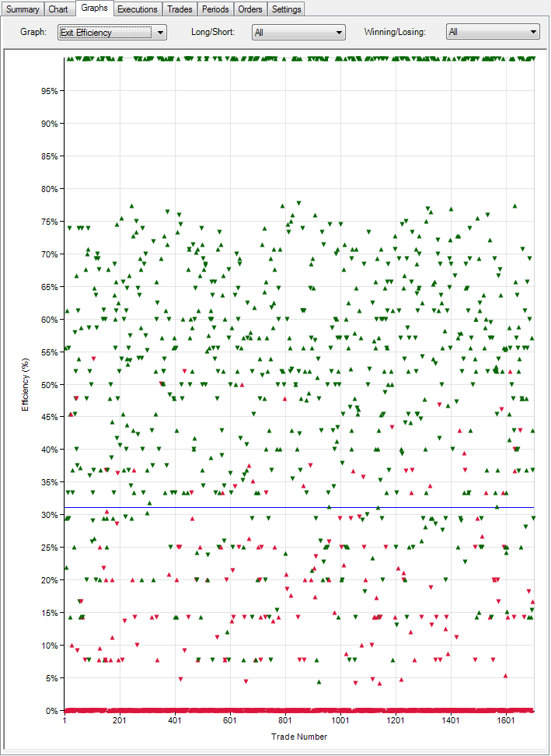
Task: Click trade number 1201 axis label
Action: tap(396, 720)
